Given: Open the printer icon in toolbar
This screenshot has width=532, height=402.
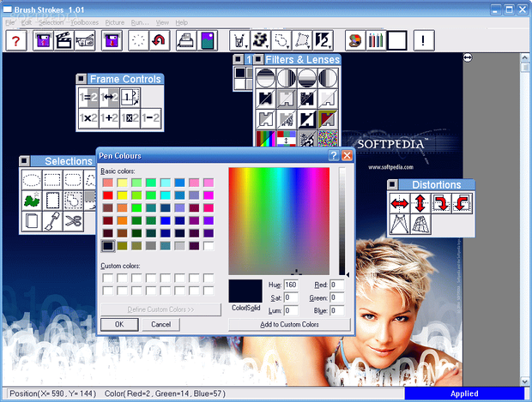Looking at the screenshot, I should (186, 40).
